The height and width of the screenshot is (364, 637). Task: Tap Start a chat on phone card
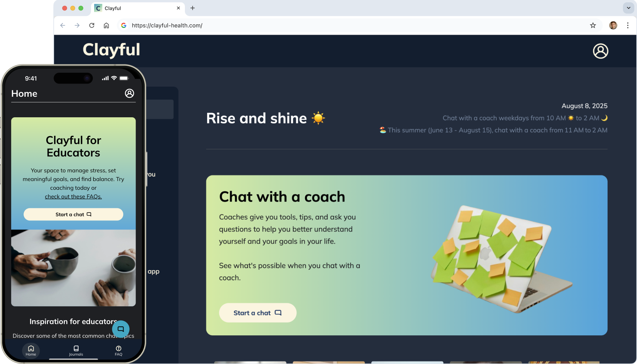tap(73, 214)
